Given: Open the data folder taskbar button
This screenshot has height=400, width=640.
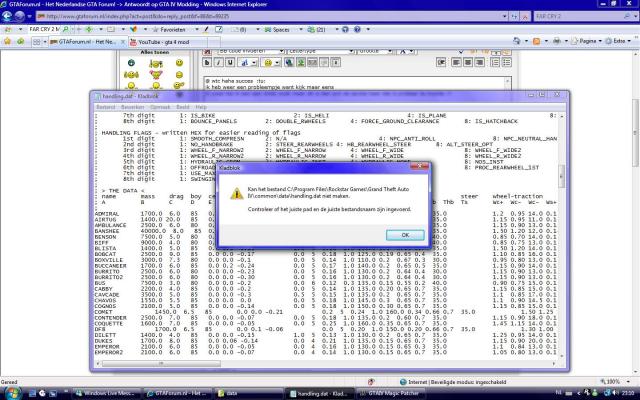Looking at the screenshot, I should click(x=249, y=393).
